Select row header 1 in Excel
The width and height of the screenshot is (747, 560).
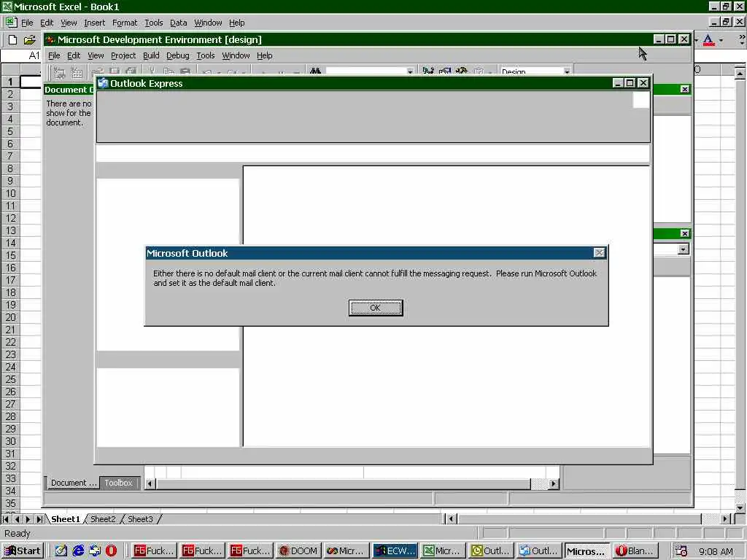(x=10, y=82)
